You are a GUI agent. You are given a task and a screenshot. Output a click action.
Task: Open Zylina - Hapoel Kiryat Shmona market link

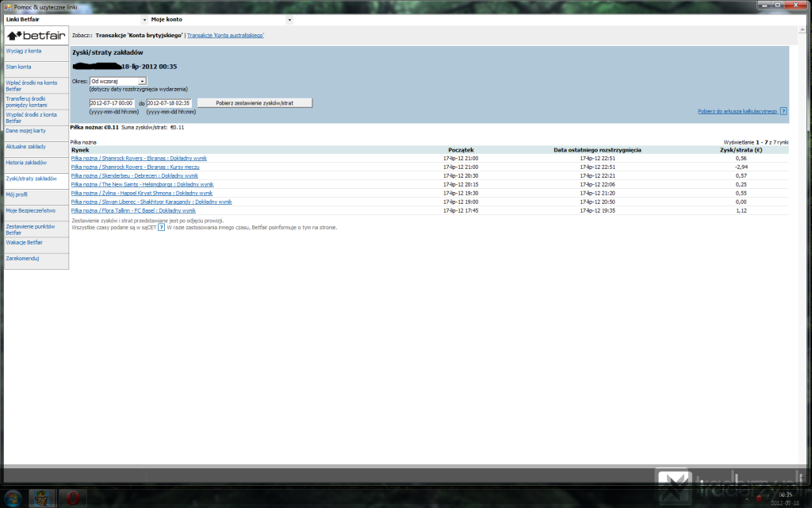(142, 194)
